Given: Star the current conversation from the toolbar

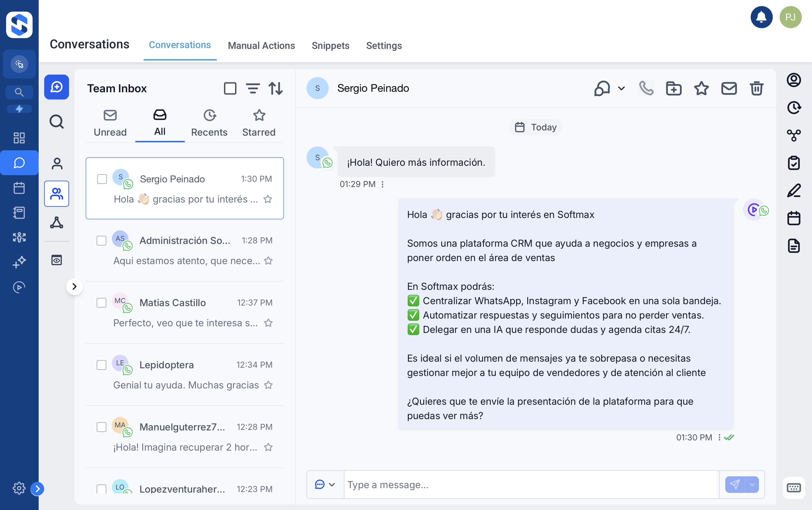Looking at the screenshot, I should point(702,88).
